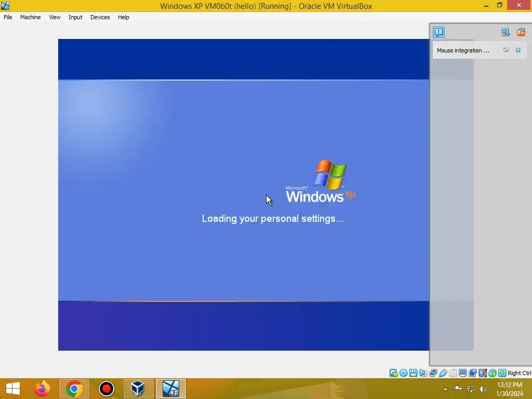
Task: Open the network tray icon
Action: [x=471, y=389]
